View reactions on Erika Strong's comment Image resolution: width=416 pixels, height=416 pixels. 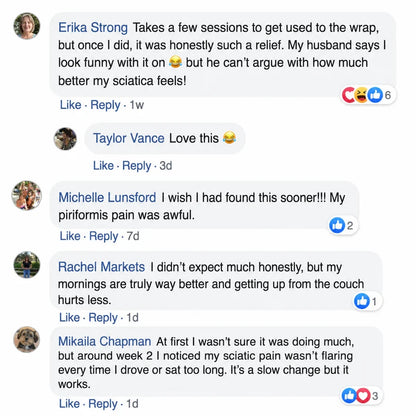click(367, 95)
